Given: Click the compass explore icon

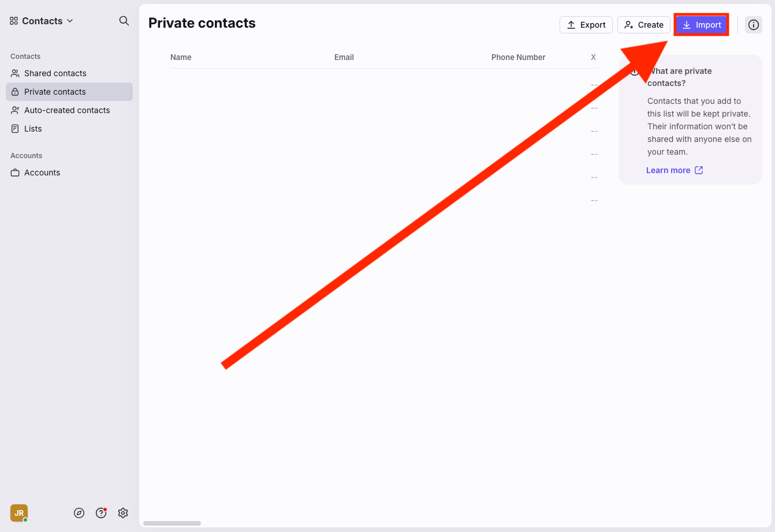Looking at the screenshot, I should pos(79,513).
